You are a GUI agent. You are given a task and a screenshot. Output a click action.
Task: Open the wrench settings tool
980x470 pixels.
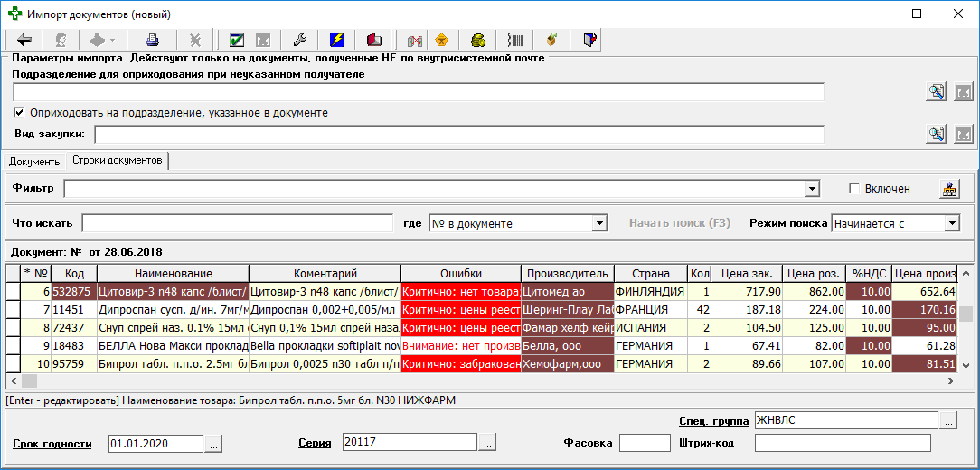click(x=300, y=41)
